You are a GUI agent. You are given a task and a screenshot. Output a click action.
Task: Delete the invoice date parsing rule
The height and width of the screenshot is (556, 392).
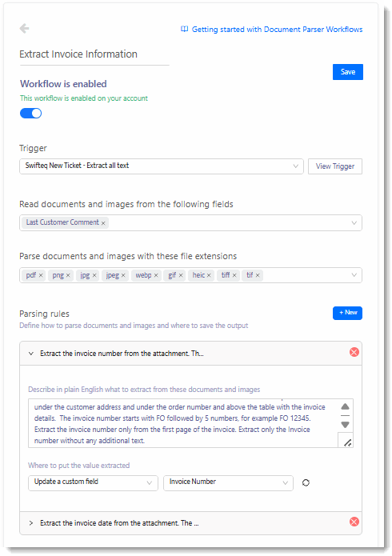coord(354,522)
